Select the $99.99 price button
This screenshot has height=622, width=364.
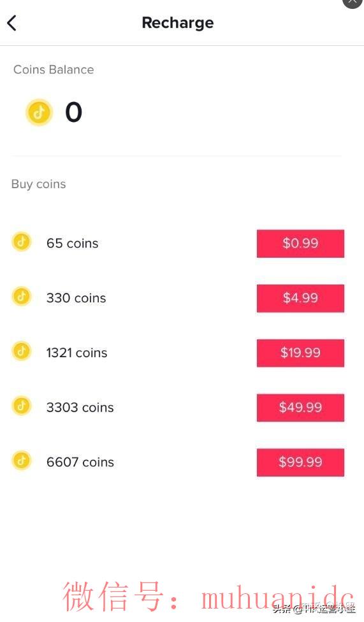300,462
